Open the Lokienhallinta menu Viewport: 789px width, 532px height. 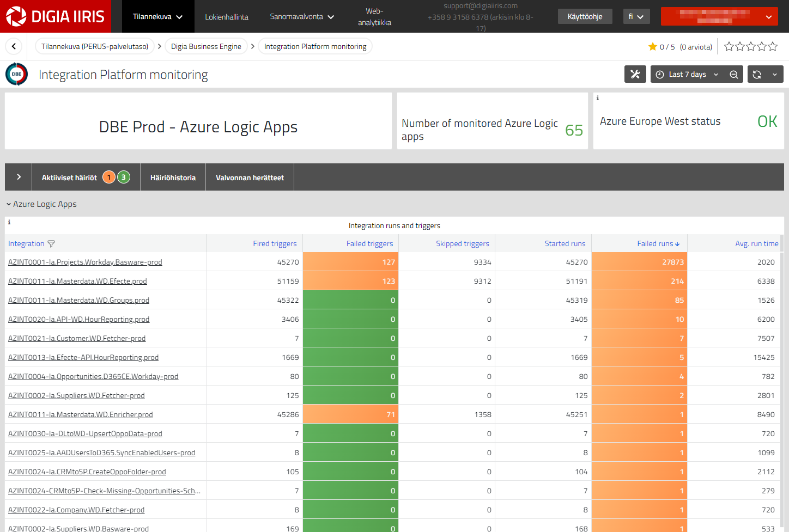(227, 17)
